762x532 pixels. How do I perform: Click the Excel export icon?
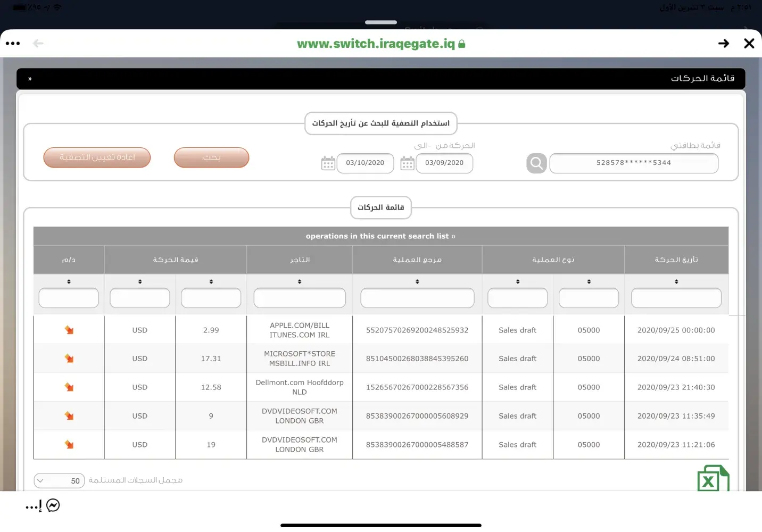tap(712, 479)
